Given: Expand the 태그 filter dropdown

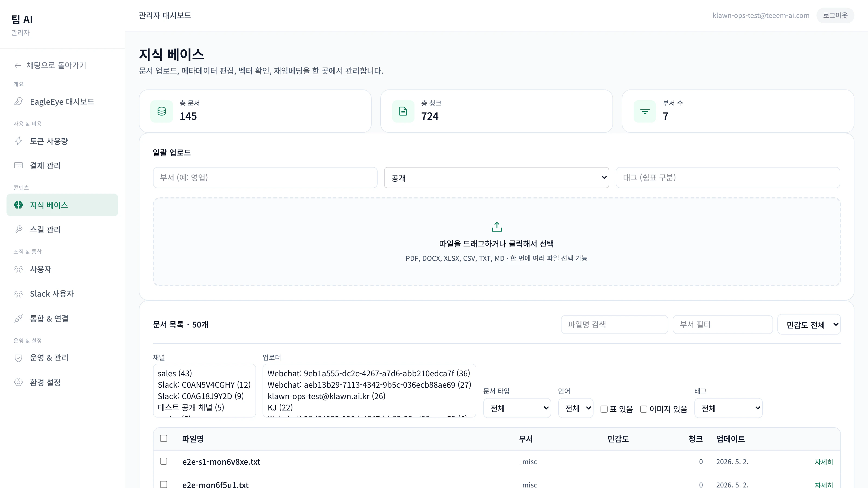Looking at the screenshot, I should coord(728,408).
